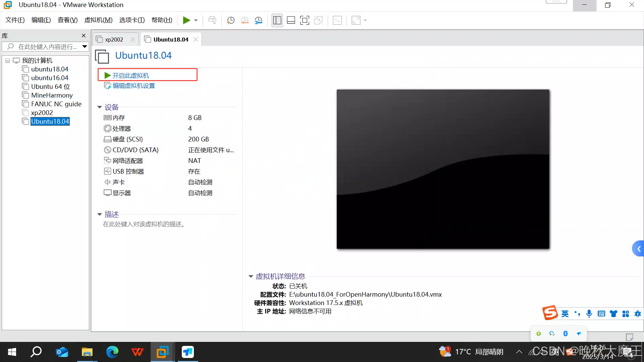Image resolution: width=644 pixels, height=362 pixels.
Task: Open the CD/DVD (SATA) device settings
Action: click(135, 150)
